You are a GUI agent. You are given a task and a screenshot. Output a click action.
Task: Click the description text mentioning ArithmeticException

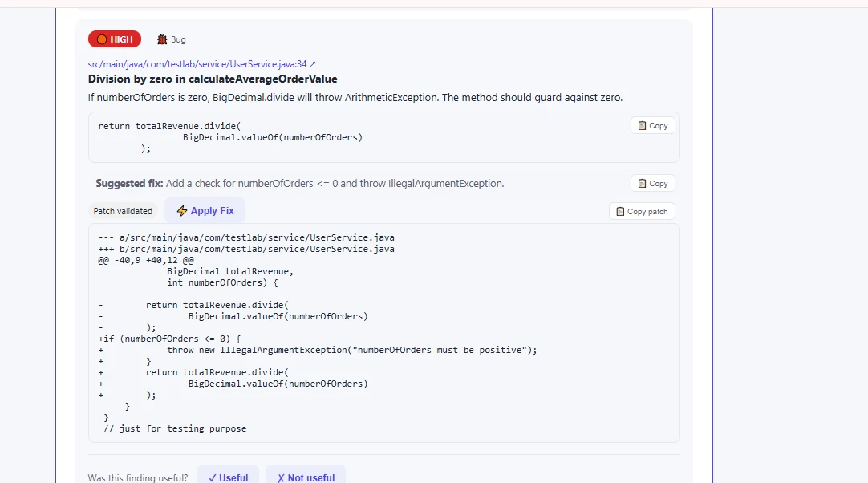click(x=355, y=98)
